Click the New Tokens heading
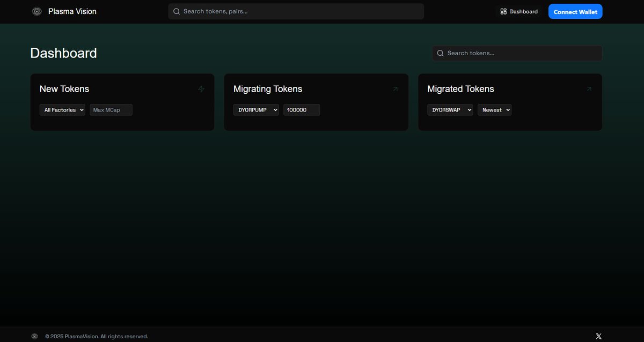Viewport: 644px width, 342px height. [x=64, y=89]
